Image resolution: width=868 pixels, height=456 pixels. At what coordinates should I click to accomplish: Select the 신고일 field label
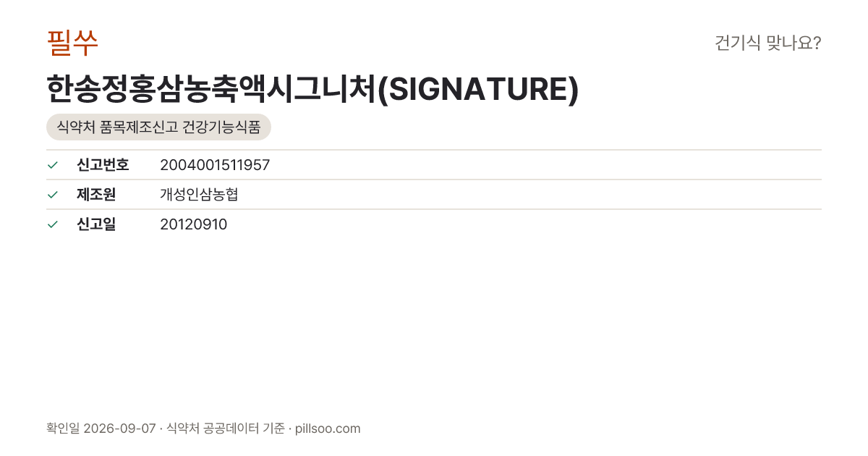[x=96, y=224]
